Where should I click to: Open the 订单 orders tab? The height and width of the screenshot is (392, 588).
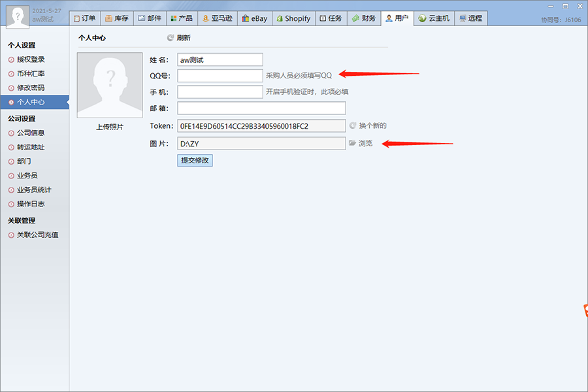(x=85, y=18)
